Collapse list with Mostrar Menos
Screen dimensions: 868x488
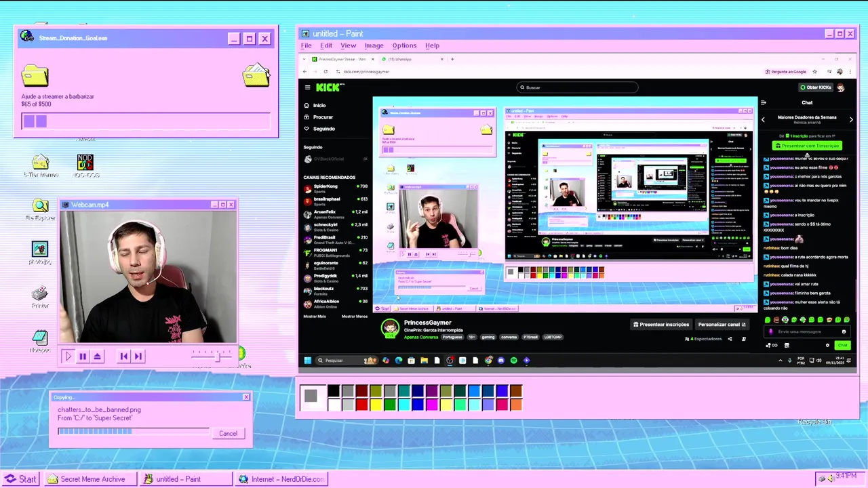(355, 316)
